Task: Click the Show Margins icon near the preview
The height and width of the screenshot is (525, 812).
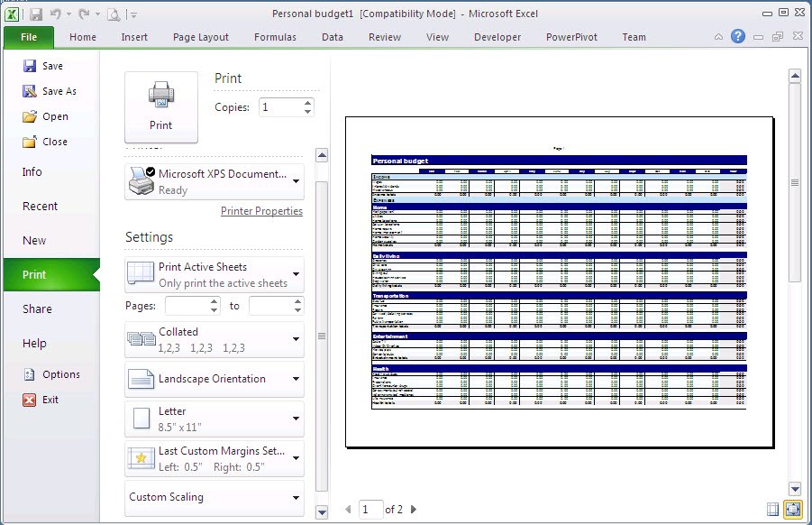Action: pyautogui.click(x=772, y=510)
